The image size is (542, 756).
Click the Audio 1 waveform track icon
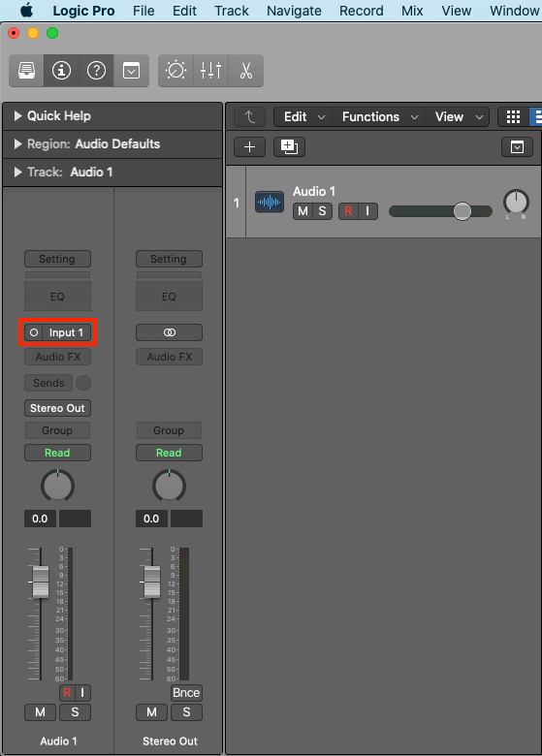point(270,202)
